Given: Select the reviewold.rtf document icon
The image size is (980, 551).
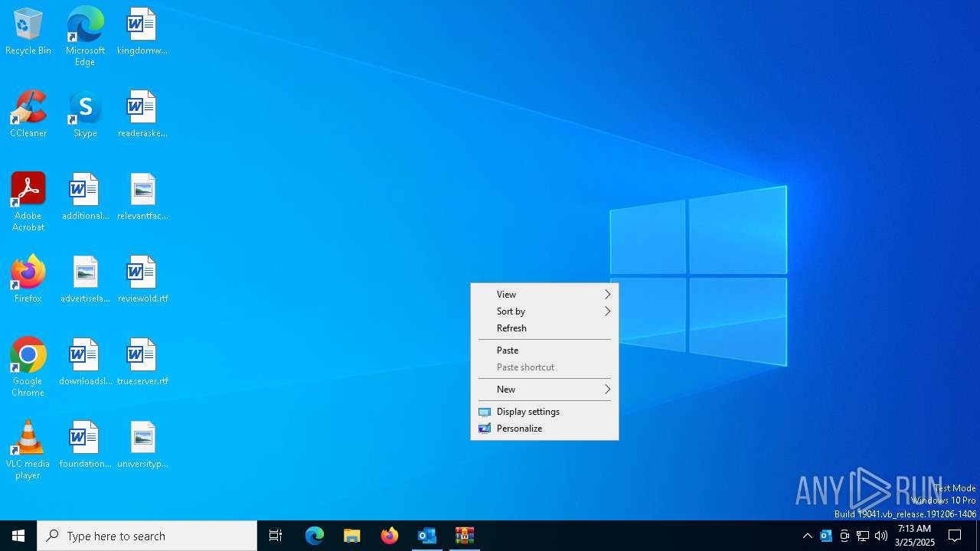Looking at the screenshot, I should [x=142, y=280].
